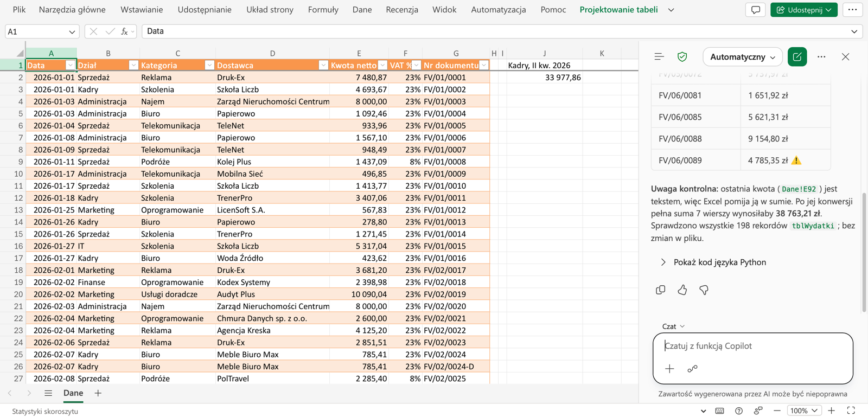Open the 100% zoom level dropdown
Screen dimensions: 868x417
tap(803, 410)
